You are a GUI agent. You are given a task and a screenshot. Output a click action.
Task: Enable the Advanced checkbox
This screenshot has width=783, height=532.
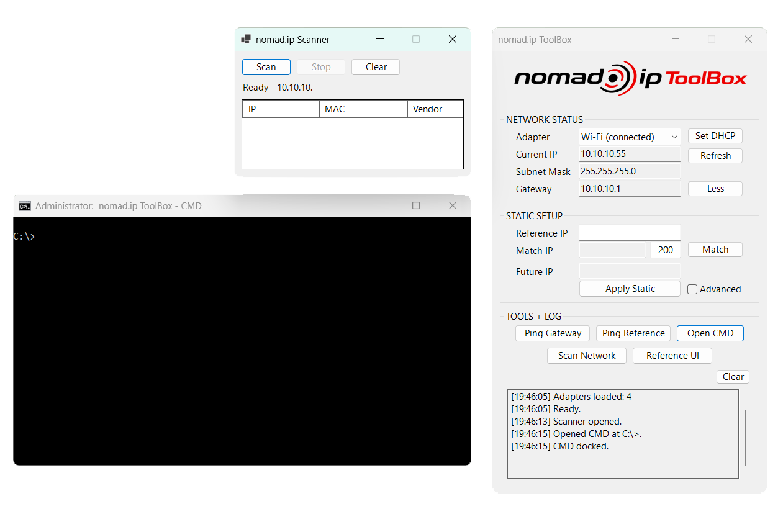point(692,289)
